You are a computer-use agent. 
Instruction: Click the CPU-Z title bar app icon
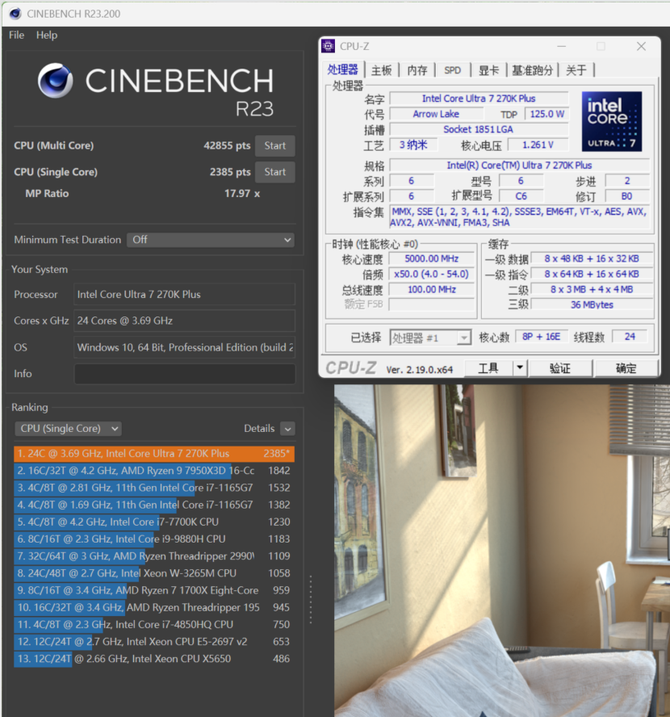329,46
